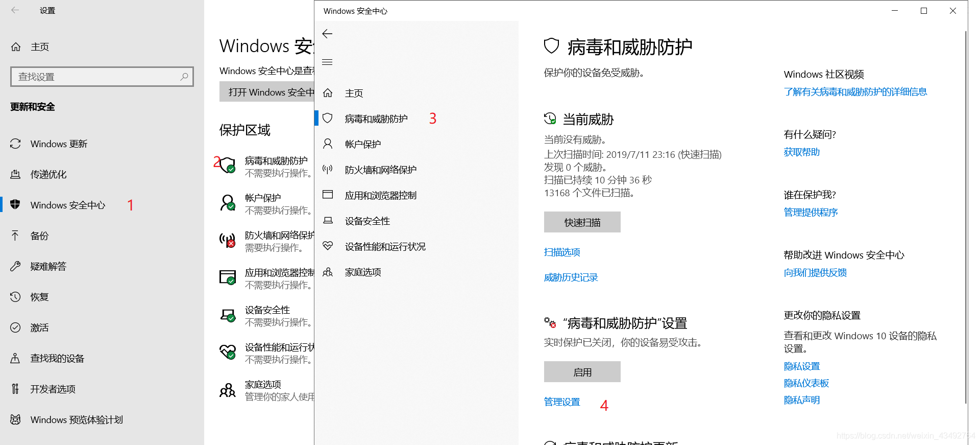Click the 查找设置 search field
Viewport: 980px width, 445px height.
click(x=102, y=77)
